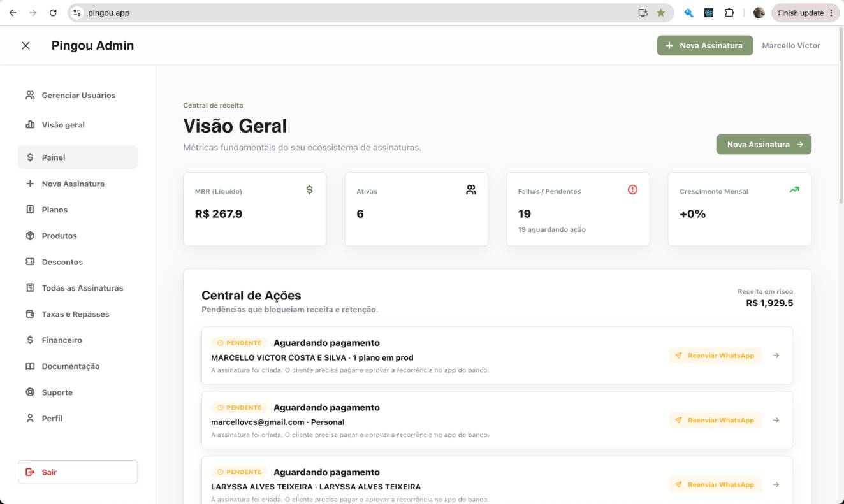
Task: Open Taxas e Repasses in sidebar
Action: (78, 314)
